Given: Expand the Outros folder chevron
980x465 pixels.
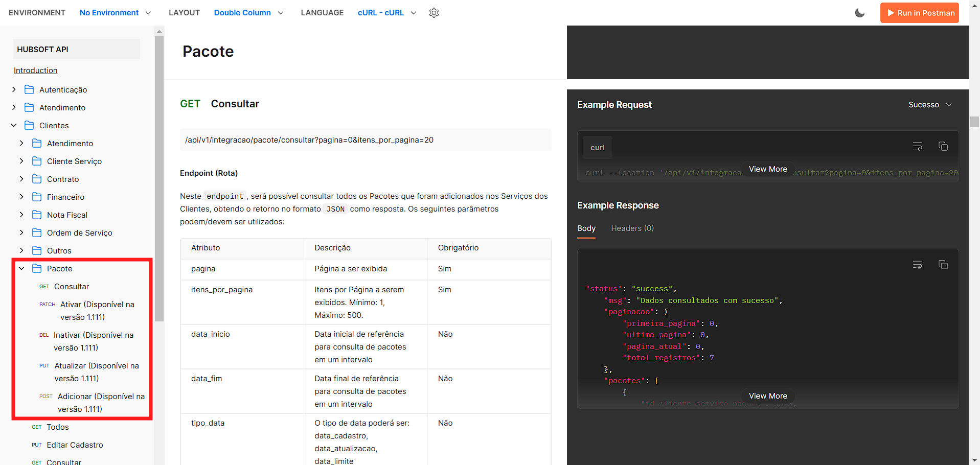Looking at the screenshot, I should tap(21, 250).
